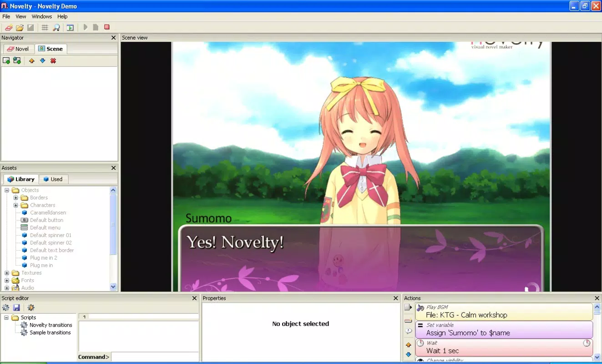The width and height of the screenshot is (602, 364).
Task: Select the Caramelldansen asset
Action: pyautogui.click(x=48, y=212)
